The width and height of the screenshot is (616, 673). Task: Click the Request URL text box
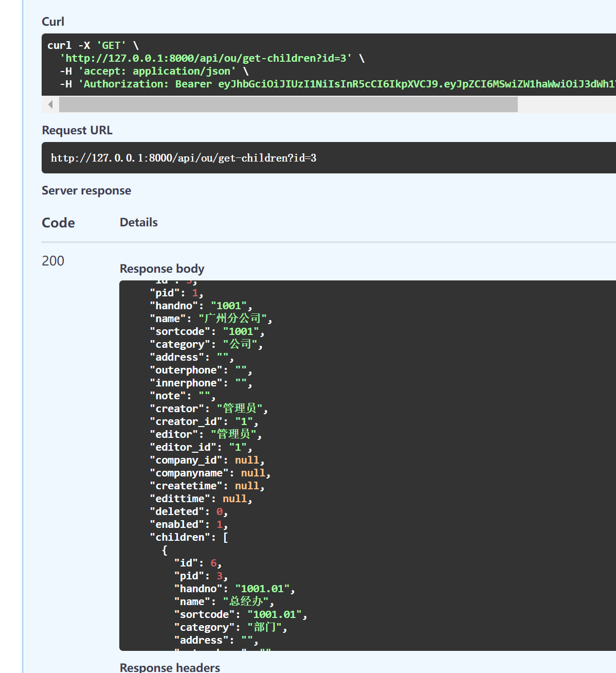[x=329, y=158]
